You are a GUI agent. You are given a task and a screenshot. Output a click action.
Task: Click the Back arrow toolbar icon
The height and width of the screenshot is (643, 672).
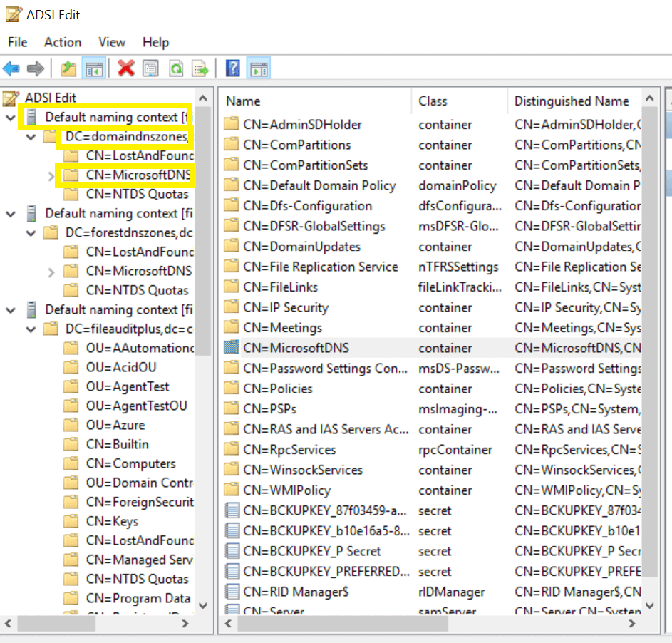coord(11,68)
